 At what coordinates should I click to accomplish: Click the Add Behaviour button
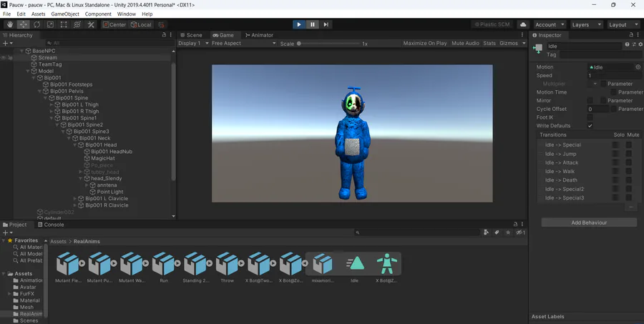point(589,222)
